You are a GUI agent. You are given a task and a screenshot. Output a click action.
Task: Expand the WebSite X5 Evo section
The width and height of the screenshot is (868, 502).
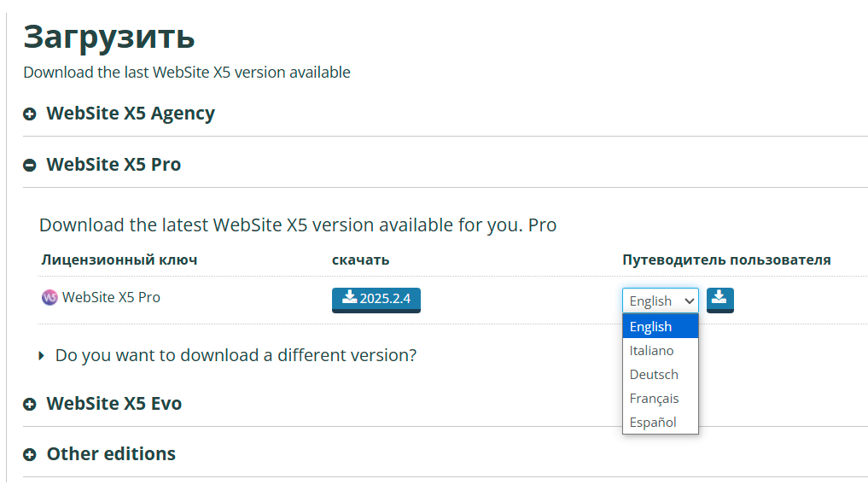114,404
